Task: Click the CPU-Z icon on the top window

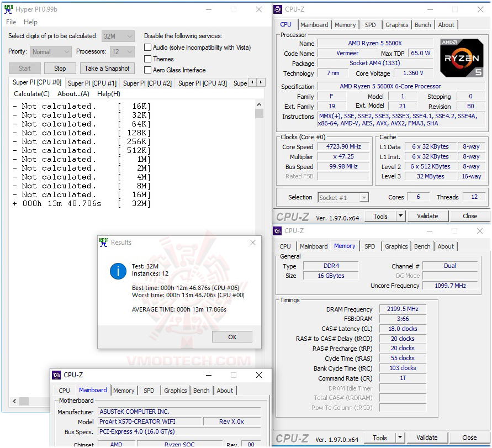Action: point(277,9)
